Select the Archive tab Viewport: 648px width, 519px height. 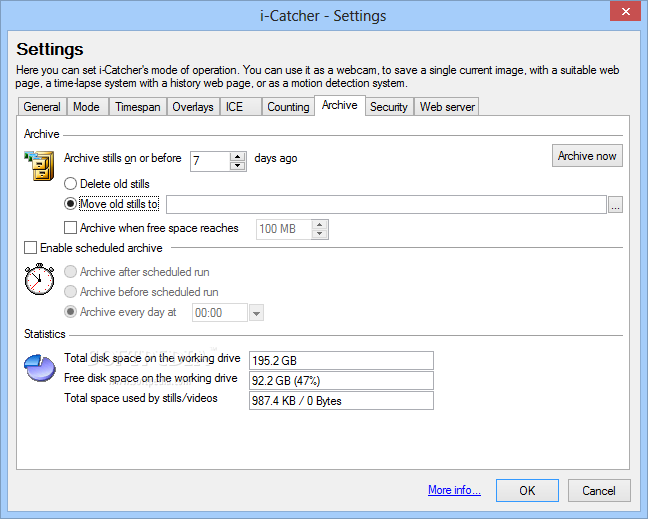pyautogui.click(x=340, y=105)
